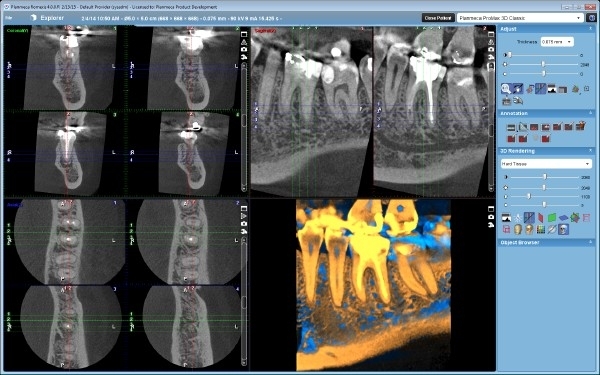Click the histogram icon in Adjust panel

point(551,89)
